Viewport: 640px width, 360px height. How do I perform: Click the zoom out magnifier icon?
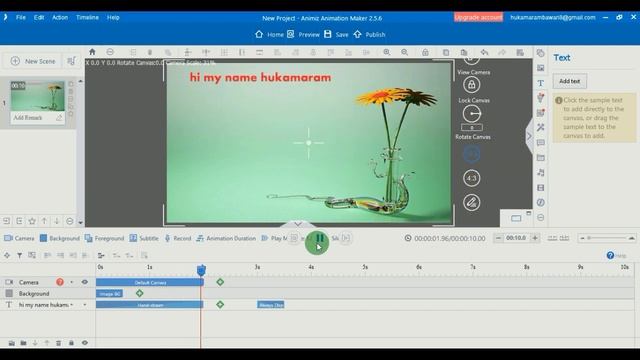coord(404,52)
